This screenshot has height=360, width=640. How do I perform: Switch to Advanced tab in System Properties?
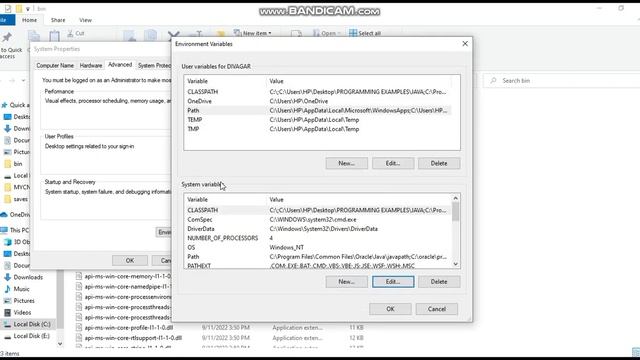pos(120,65)
